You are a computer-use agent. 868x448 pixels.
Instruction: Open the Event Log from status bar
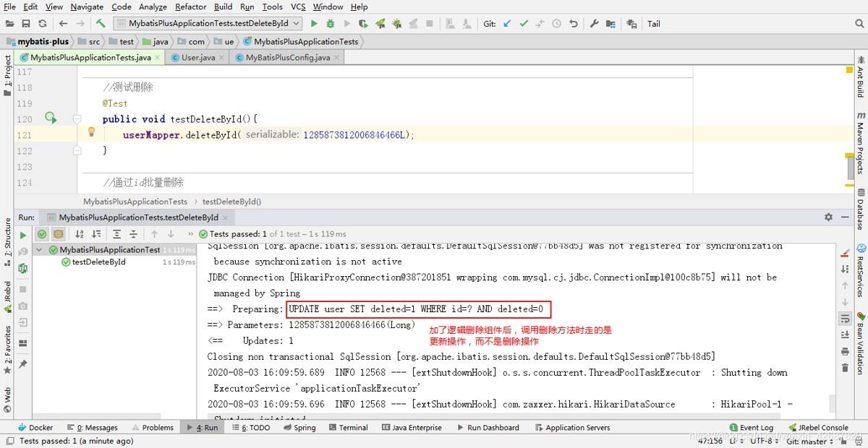tap(752, 428)
